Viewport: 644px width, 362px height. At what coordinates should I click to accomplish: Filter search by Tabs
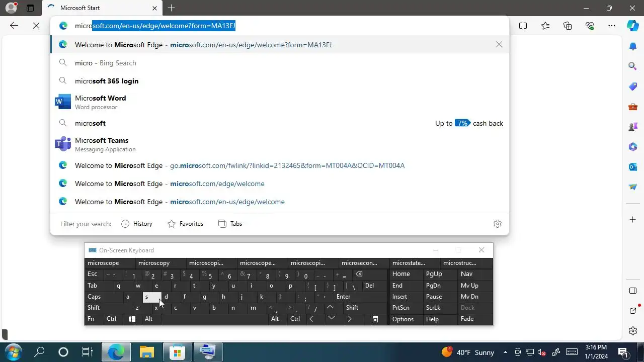(x=230, y=224)
